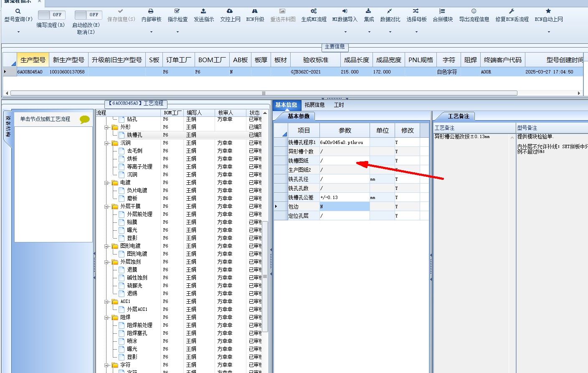Click the 终端客户代码 column header
This screenshot has width=588, height=373.
(x=503, y=60)
